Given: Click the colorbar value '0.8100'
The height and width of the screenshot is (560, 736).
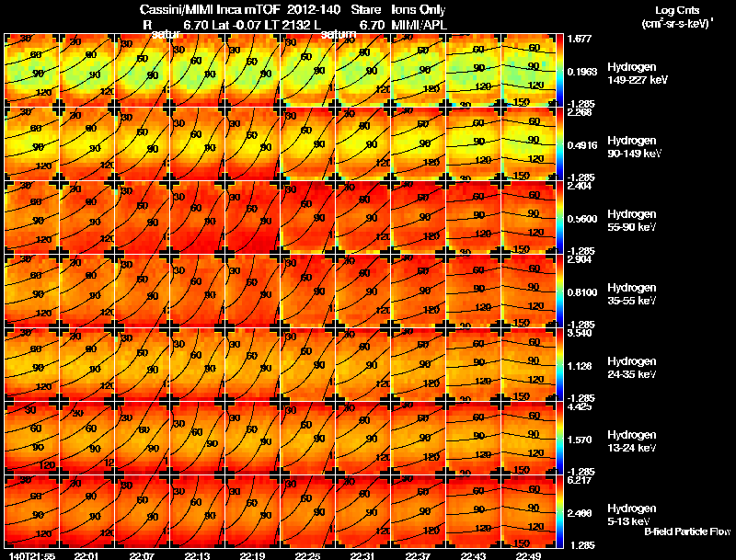Looking at the screenshot, I should click(x=582, y=292).
